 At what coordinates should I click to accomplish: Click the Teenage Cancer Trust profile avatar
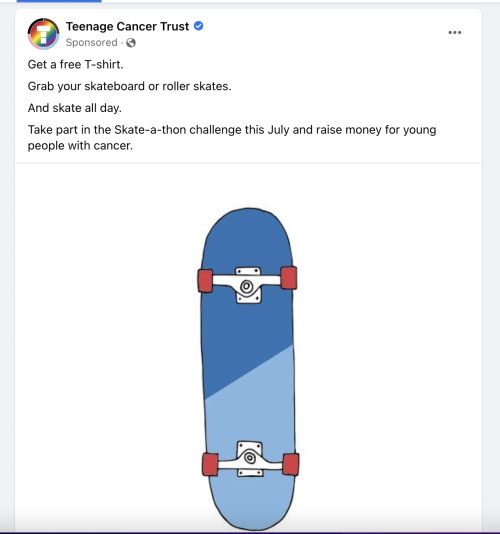click(x=43, y=34)
